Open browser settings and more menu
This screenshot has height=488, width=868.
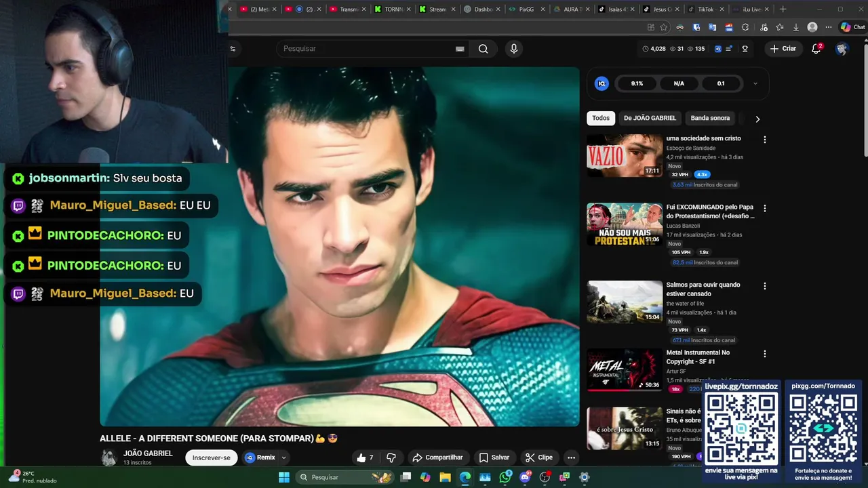click(828, 27)
